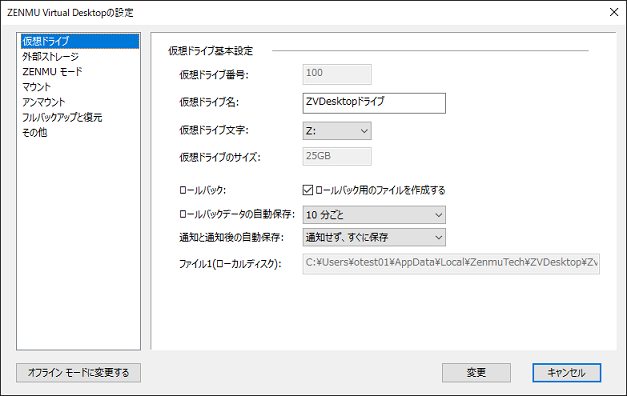Click the ロールバック: label

202,190
